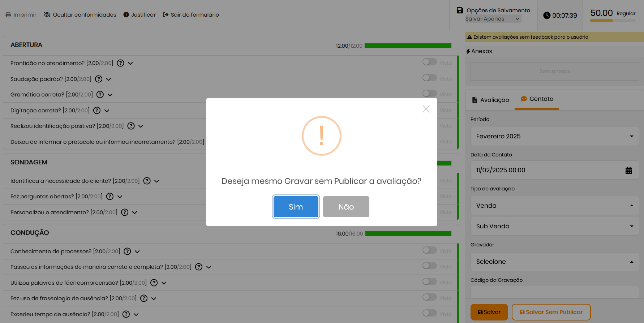Click help icon beside Conhecimento de processos

click(127, 251)
